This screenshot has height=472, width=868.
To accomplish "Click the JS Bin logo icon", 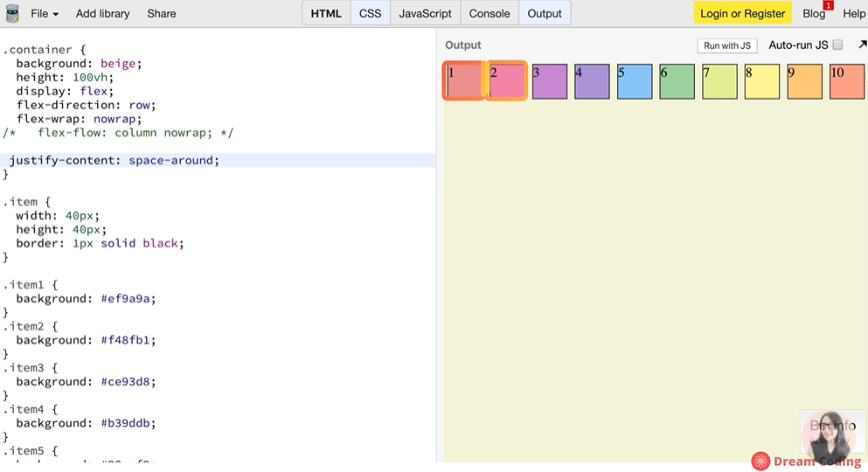I will coord(12,13).
